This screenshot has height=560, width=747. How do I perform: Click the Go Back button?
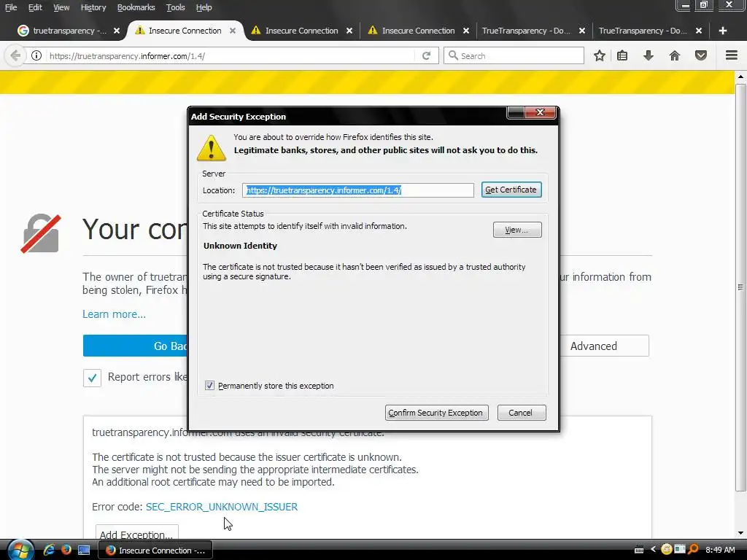[135, 346]
